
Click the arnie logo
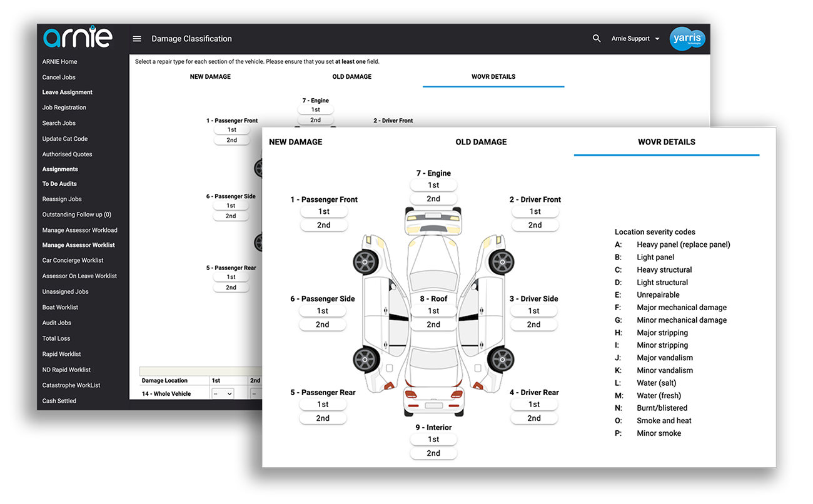click(x=78, y=36)
